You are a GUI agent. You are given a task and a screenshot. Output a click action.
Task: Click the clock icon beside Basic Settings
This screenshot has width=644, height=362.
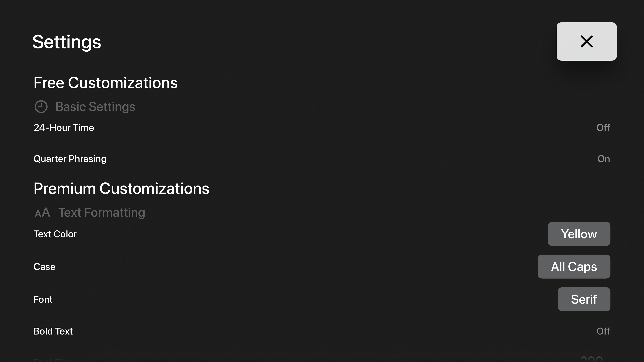41,107
